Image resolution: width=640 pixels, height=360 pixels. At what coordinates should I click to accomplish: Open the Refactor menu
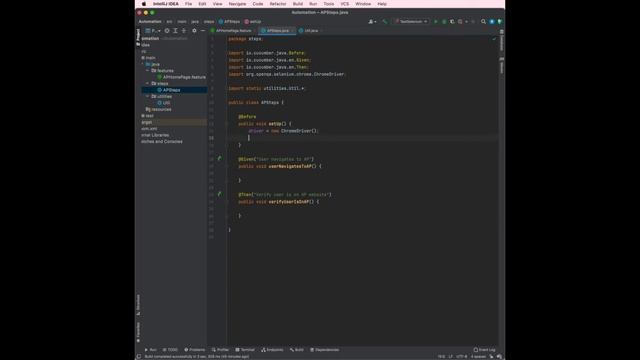coord(278,4)
